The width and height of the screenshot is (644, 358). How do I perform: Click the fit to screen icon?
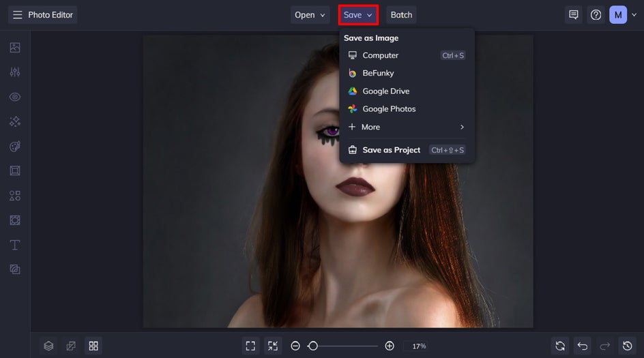(x=250, y=346)
